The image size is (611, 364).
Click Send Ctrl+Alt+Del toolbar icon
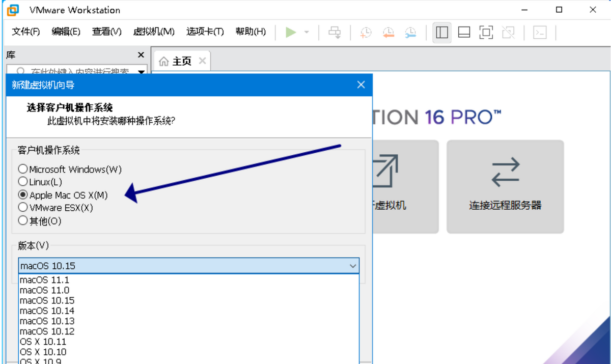(335, 33)
